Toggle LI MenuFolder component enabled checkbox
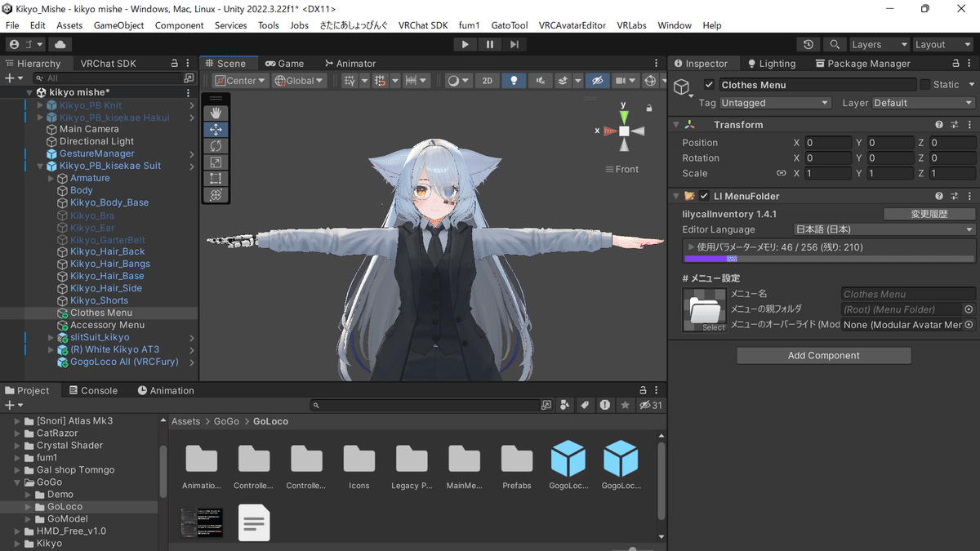980x551 pixels. pyautogui.click(x=704, y=196)
